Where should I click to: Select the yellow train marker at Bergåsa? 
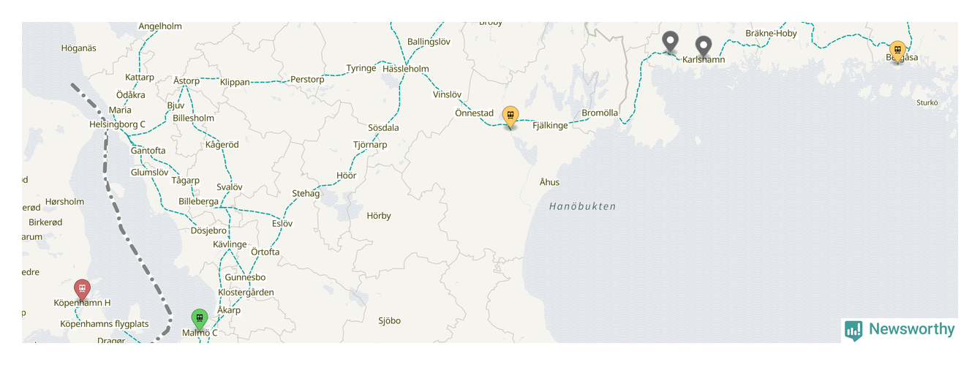tap(897, 52)
